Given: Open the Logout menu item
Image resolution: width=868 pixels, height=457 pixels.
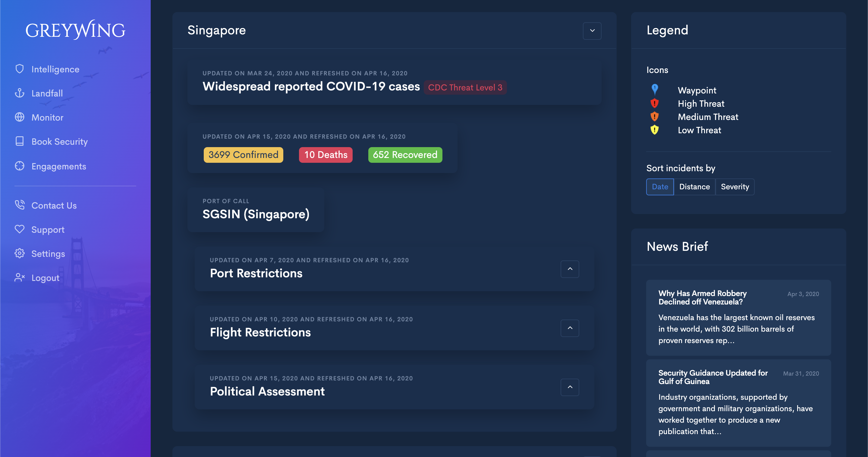Looking at the screenshot, I should click(x=45, y=278).
